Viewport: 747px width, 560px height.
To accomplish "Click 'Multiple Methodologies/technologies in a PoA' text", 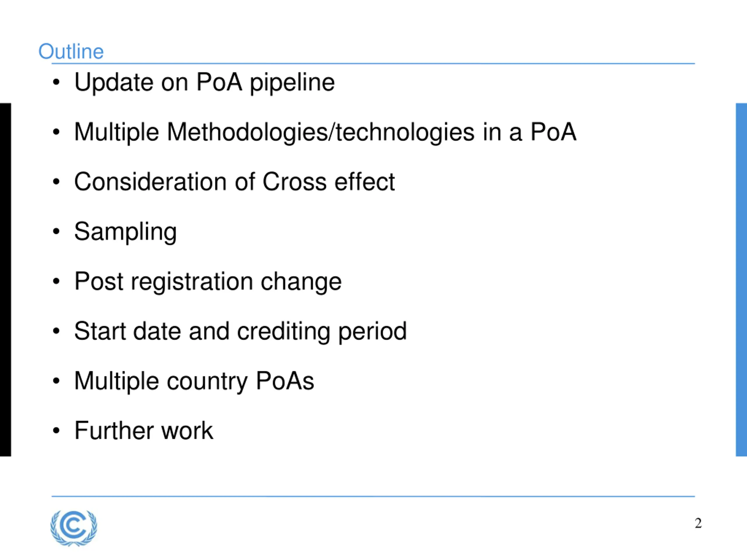I will [x=325, y=132].
